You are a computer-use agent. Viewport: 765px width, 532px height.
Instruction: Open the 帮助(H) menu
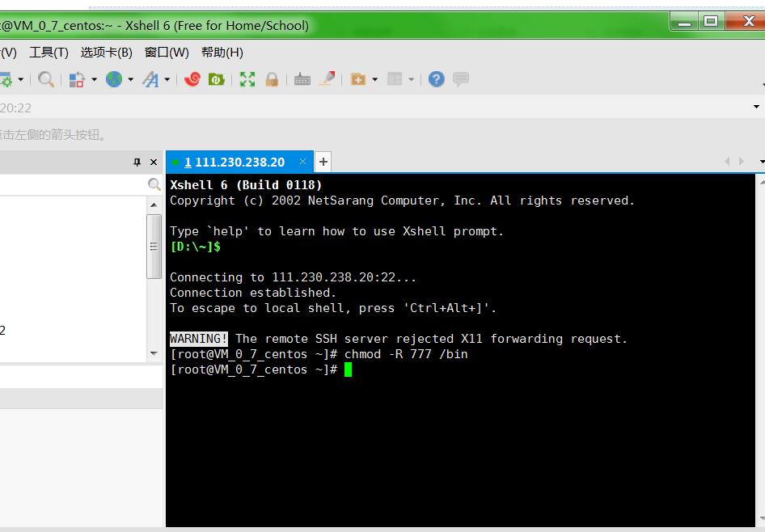click(222, 53)
